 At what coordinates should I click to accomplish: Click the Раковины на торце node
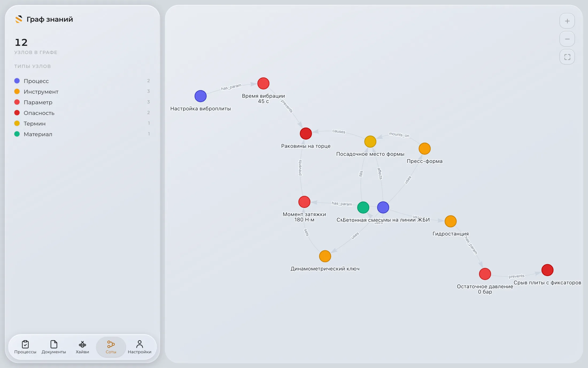point(306,134)
